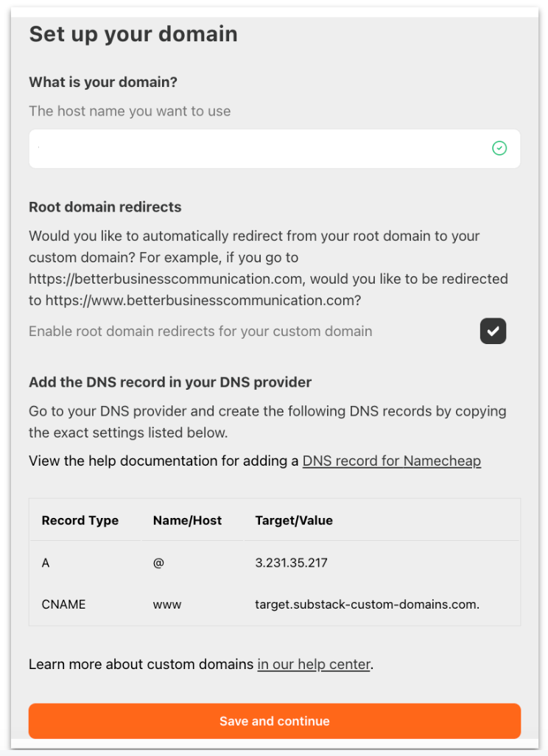
Task: Click the Root domain redirects section heading
Action: tap(105, 207)
